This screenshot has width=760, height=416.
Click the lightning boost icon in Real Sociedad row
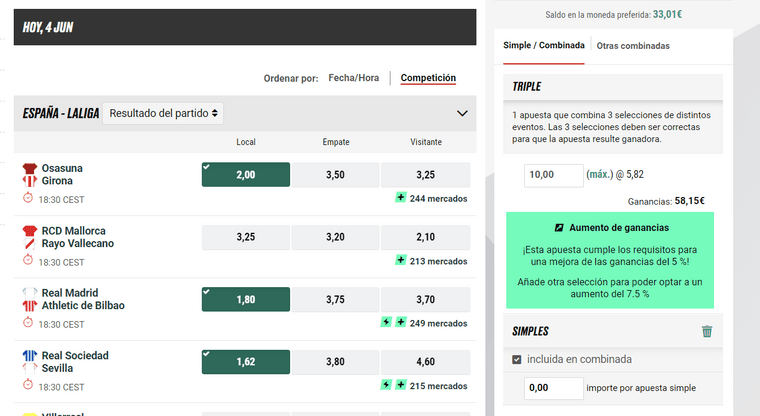click(x=386, y=385)
